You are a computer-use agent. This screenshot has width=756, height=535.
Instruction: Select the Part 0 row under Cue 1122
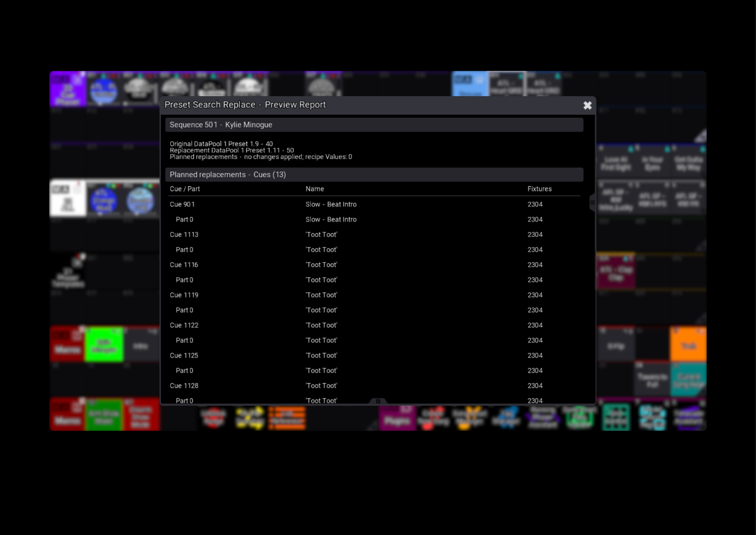coord(374,340)
